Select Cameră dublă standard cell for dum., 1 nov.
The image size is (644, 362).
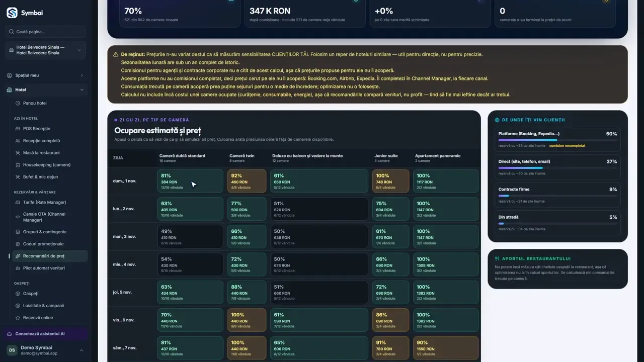point(190,181)
